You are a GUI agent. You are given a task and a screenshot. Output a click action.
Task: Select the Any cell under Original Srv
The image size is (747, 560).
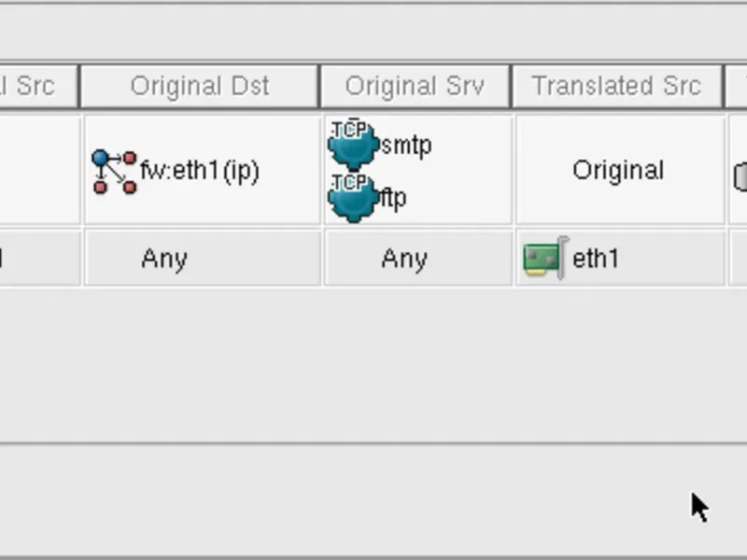pos(403,259)
